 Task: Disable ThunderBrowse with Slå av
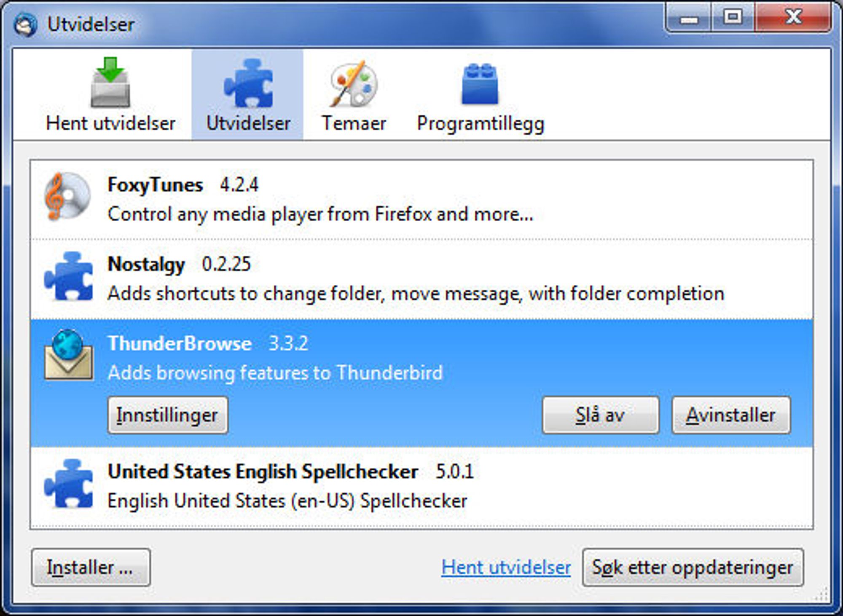pos(601,415)
